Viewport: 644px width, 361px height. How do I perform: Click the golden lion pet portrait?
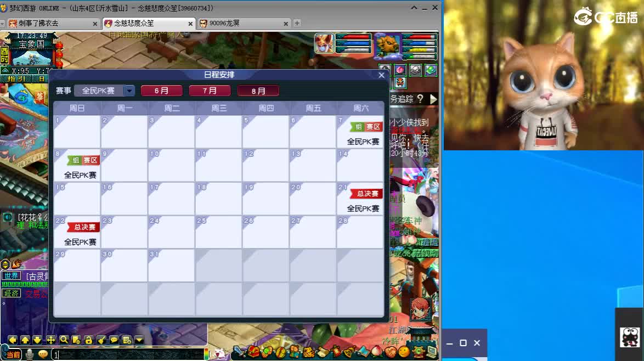[x=387, y=45]
